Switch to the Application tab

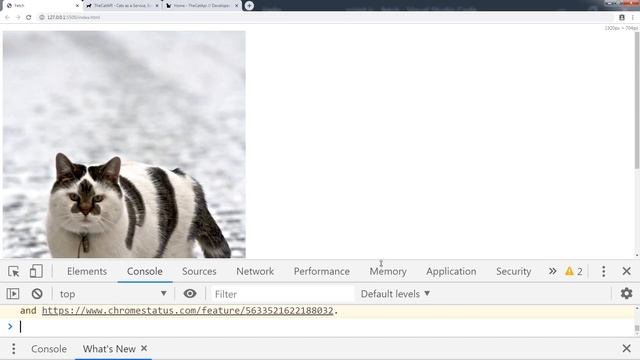coord(451,271)
